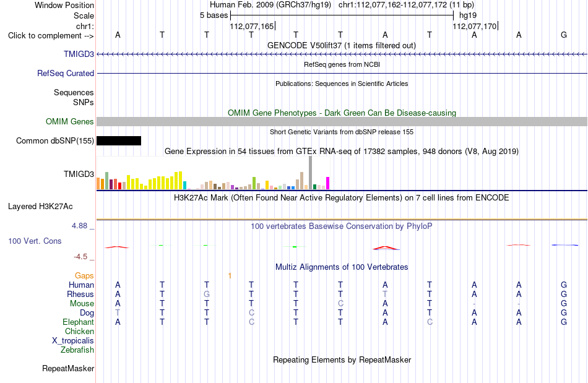The width and height of the screenshot is (588, 383).
Task: Open the GTEx Gene Expression track title
Action: 342,152
